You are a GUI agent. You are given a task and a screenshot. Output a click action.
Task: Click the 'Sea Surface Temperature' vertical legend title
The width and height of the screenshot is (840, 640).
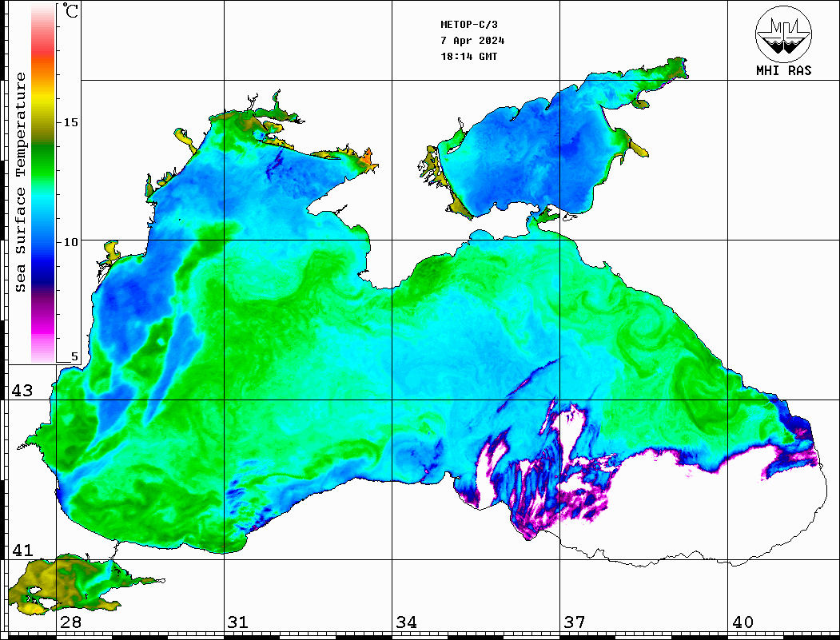tap(21, 182)
